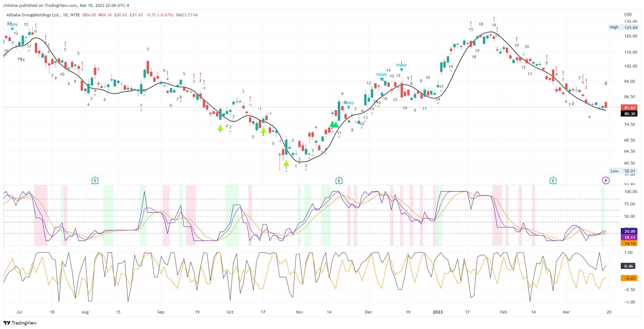The image size is (644, 329).
Task: Click the black 80.30 moving average tag
Action: (629, 114)
